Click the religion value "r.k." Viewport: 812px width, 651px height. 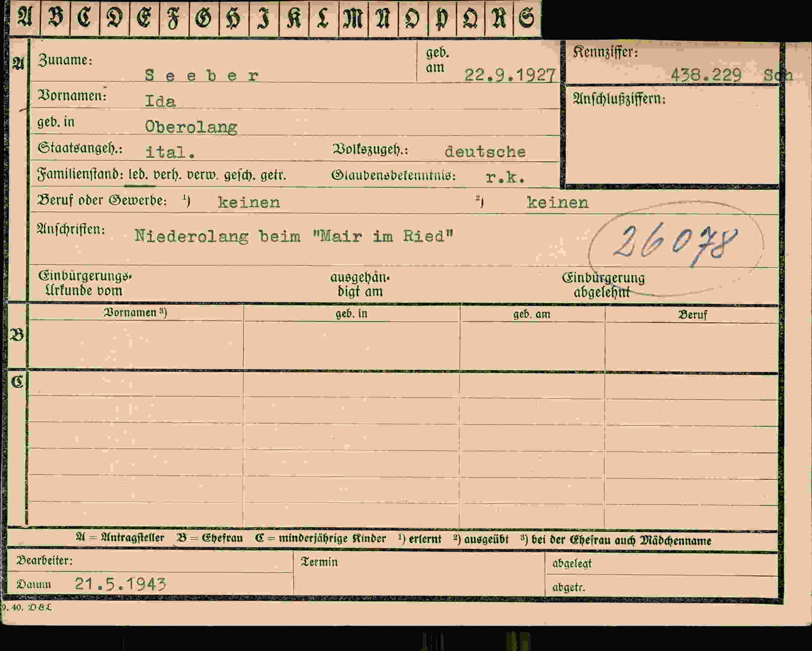pyautogui.click(x=505, y=177)
